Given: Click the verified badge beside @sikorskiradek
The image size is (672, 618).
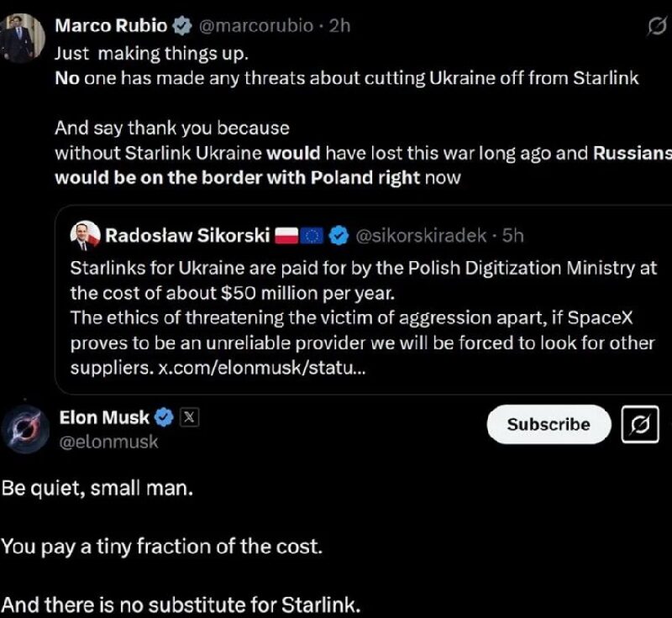Looking at the screenshot, I should point(339,236).
